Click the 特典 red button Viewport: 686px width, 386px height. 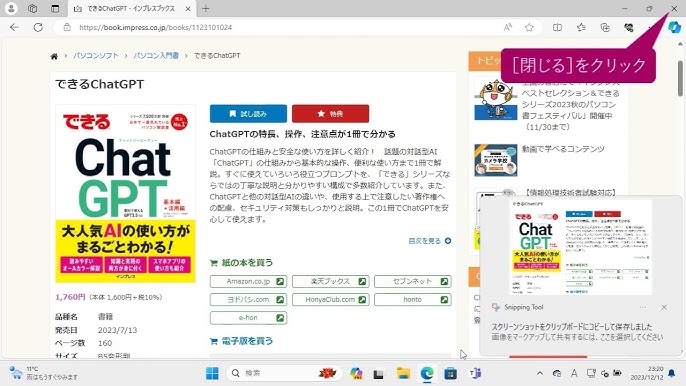330,114
